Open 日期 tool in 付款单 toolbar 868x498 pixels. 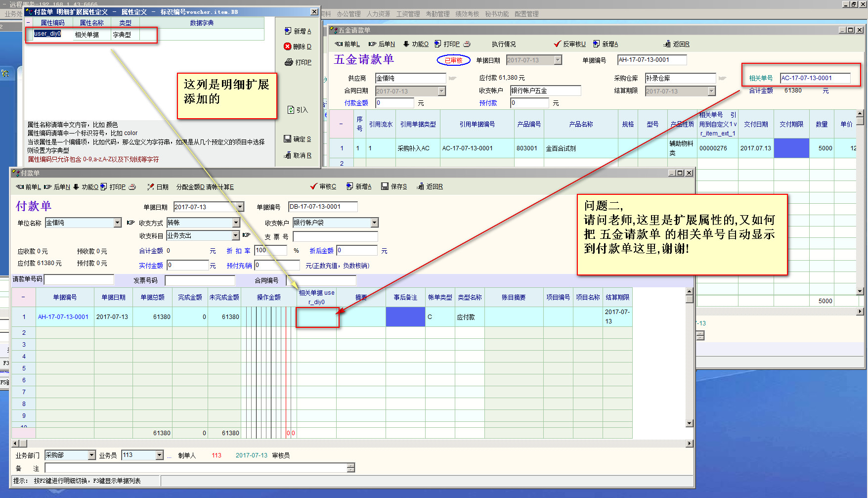(x=151, y=187)
